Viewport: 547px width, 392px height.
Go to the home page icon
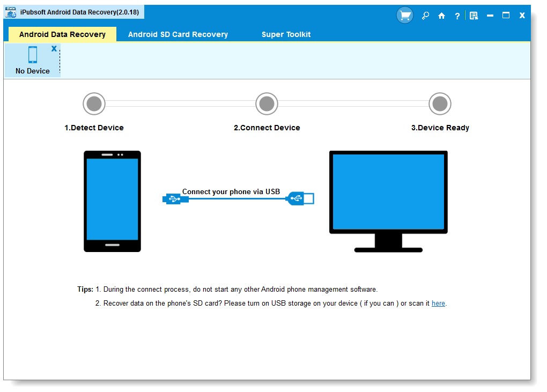pyautogui.click(x=442, y=16)
